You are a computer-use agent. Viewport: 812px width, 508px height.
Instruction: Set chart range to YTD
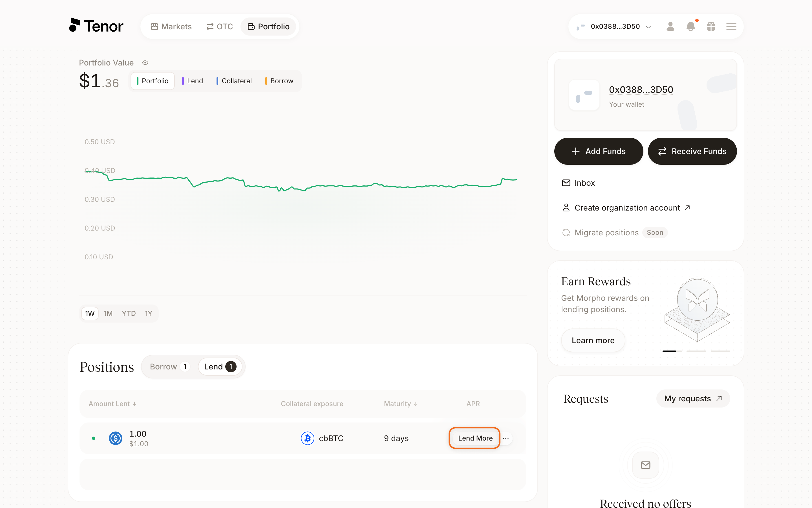point(129,314)
